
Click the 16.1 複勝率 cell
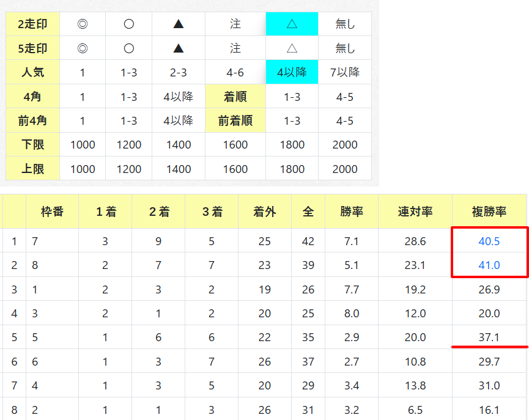(x=489, y=410)
